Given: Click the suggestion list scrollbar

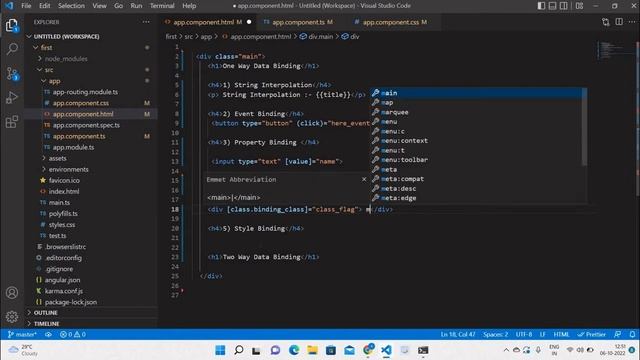Looking at the screenshot, I should [x=585, y=127].
